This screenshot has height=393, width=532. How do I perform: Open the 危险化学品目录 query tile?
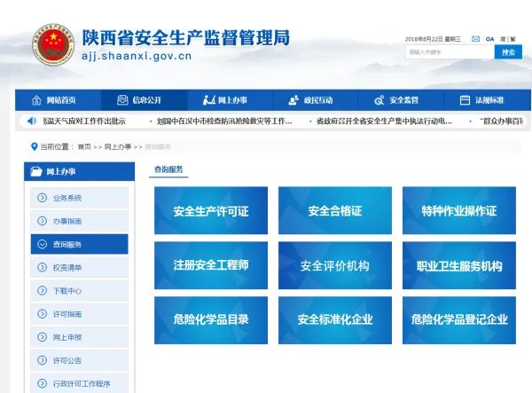point(211,320)
